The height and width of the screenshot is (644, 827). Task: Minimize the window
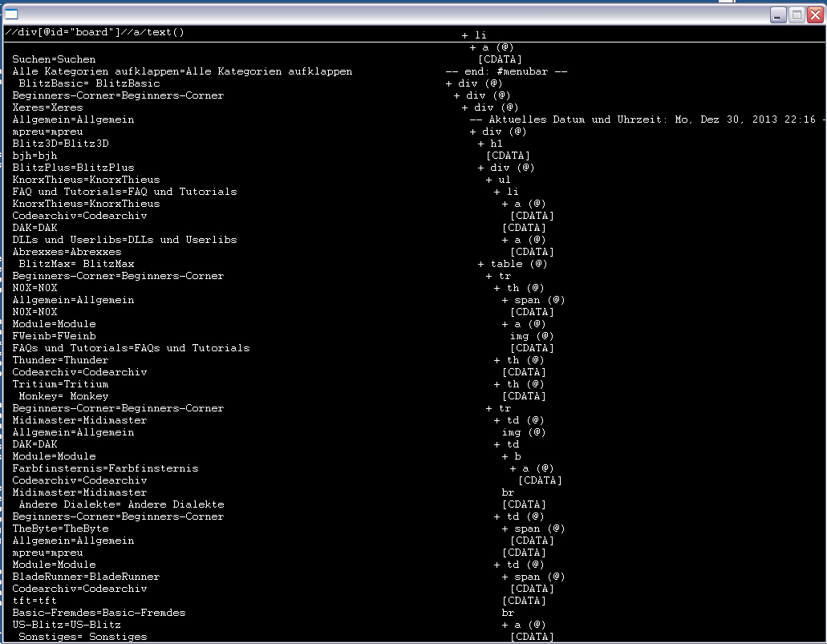coord(778,14)
